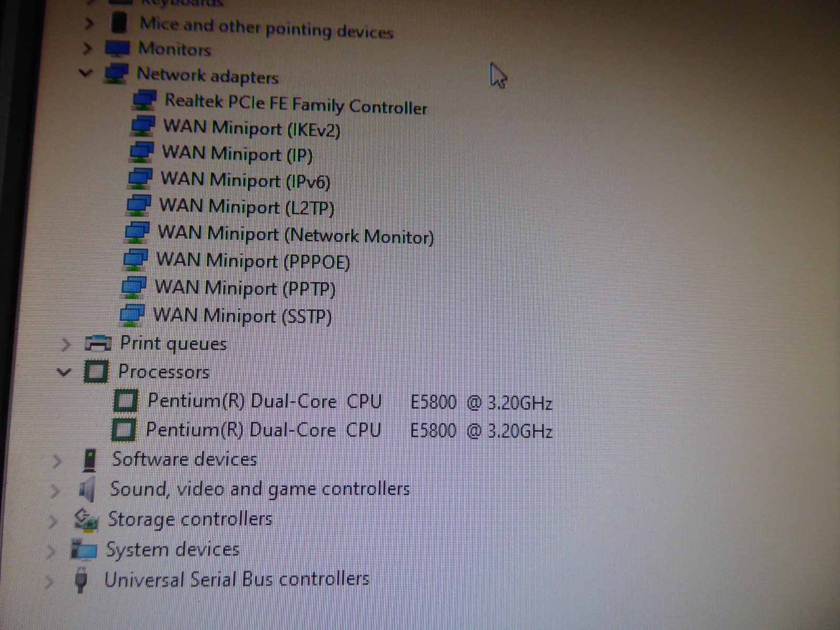The height and width of the screenshot is (630, 840).
Task: Expand the Print queues category
Action: (66, 345)
